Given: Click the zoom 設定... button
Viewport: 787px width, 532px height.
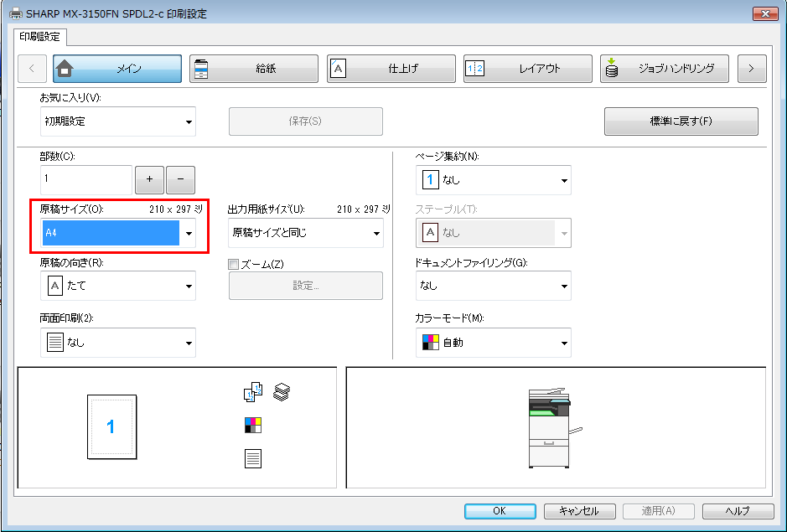Looking at the screenshot, I should click(x=306, y=286).
